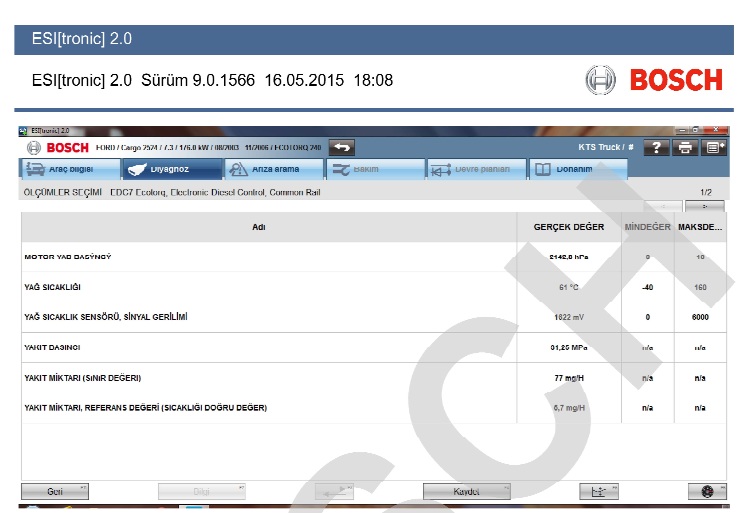Select YAKIT MİKTARI (SINIR DEĞERI) row

(x=373, y=378)
